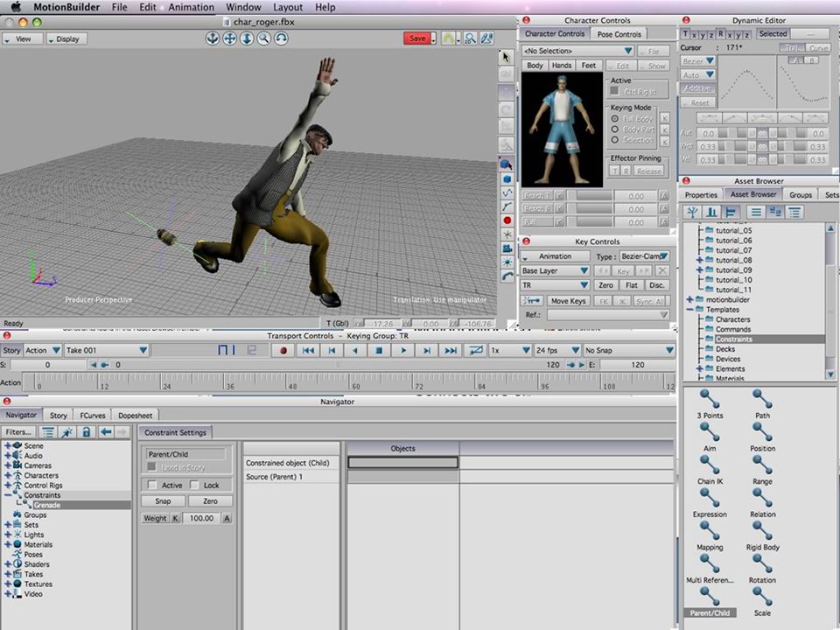
Task: Select Selection keying mode
Action: tap(615, 140)
